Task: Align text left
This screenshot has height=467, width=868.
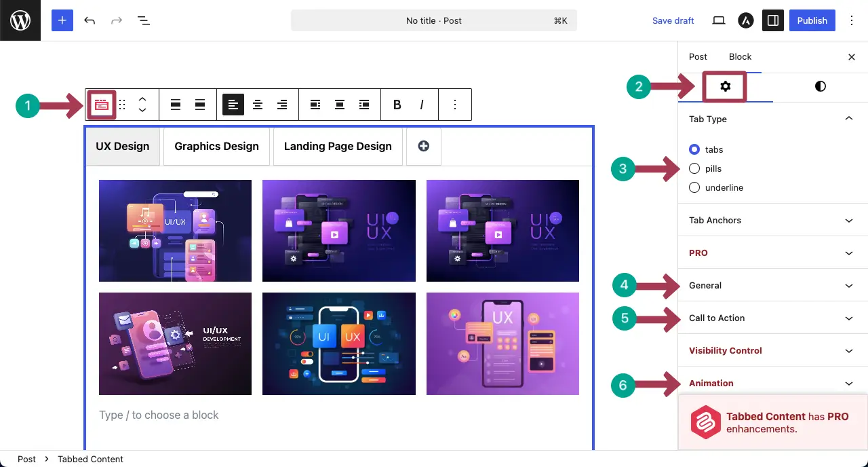Action: click(x=233, y=105)
